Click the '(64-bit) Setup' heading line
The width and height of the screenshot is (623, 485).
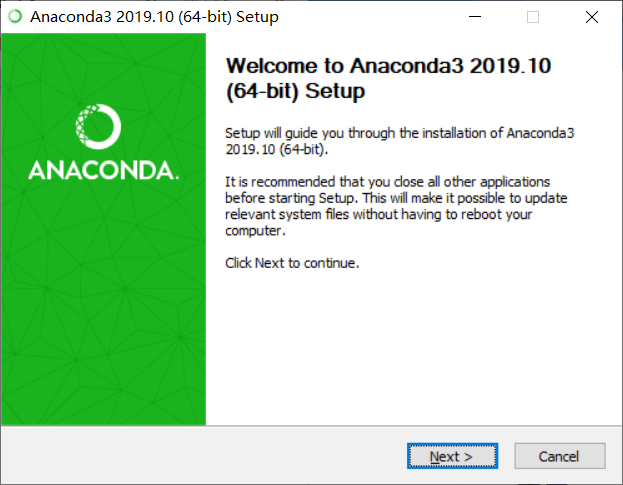point(297,92)
